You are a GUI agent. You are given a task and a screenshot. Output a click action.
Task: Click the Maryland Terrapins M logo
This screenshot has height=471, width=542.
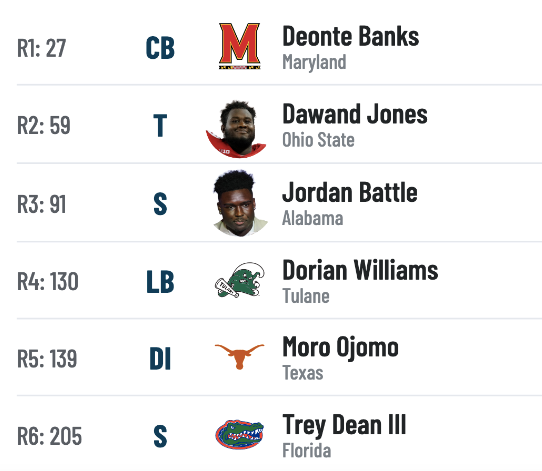click(240, 46)
